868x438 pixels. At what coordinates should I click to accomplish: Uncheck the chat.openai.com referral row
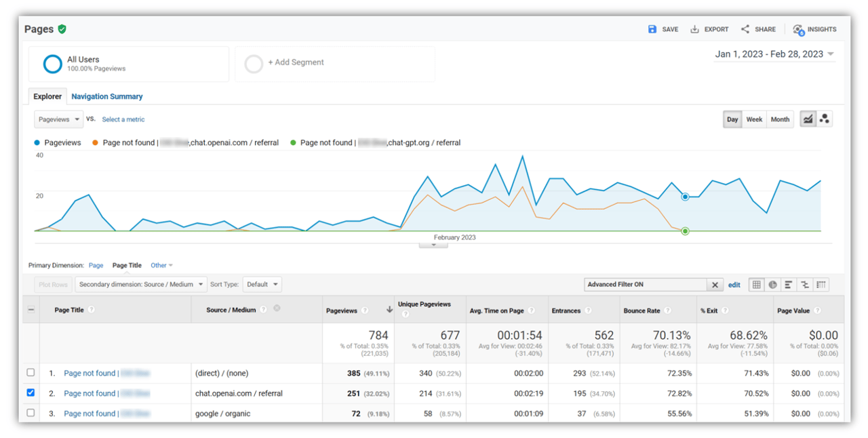31,393
